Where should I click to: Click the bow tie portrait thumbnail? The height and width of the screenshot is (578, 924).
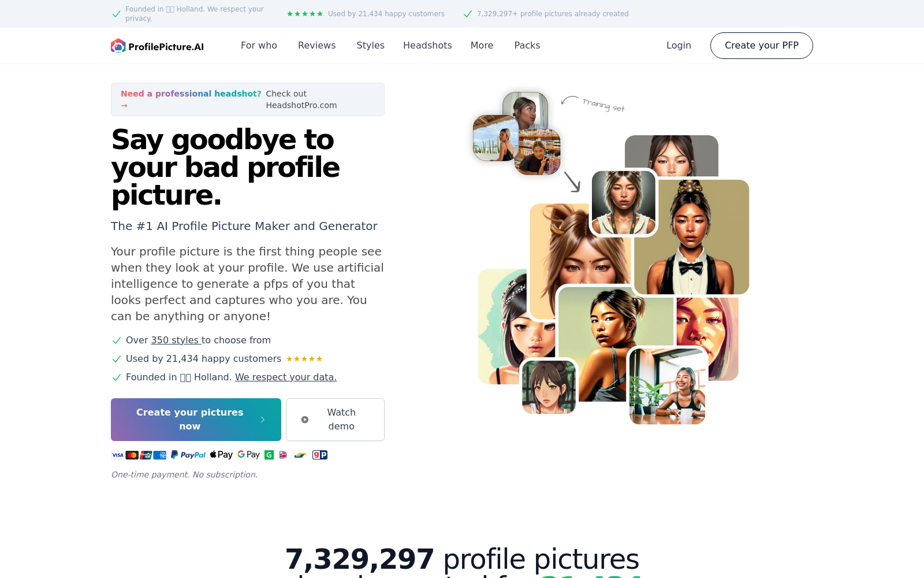point(691,237)
